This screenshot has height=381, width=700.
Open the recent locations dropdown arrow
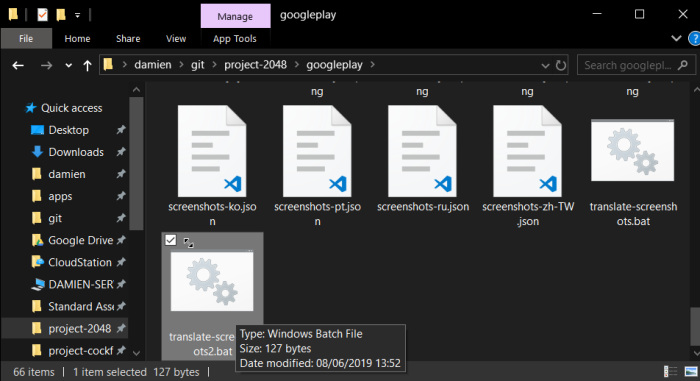pyautogui.click(x=68, y=66)
